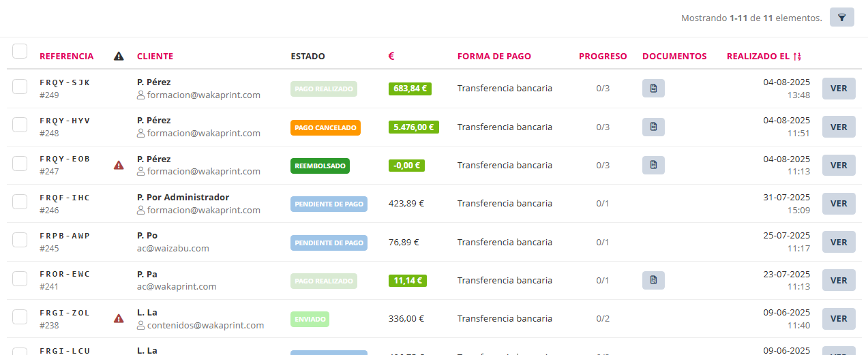This screenshot has height=355, width=868.
Task: Open the filter funnel icon button
Action: point(841,18)
